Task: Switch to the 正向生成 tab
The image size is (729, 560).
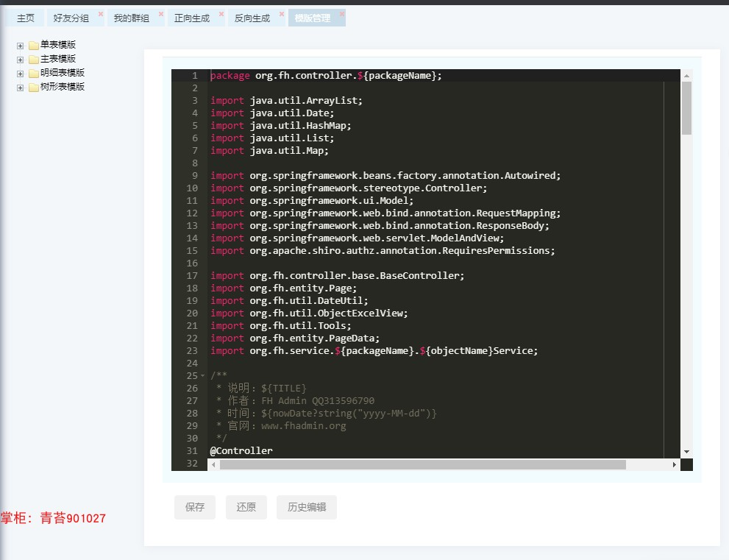Action: click(192, 18)
